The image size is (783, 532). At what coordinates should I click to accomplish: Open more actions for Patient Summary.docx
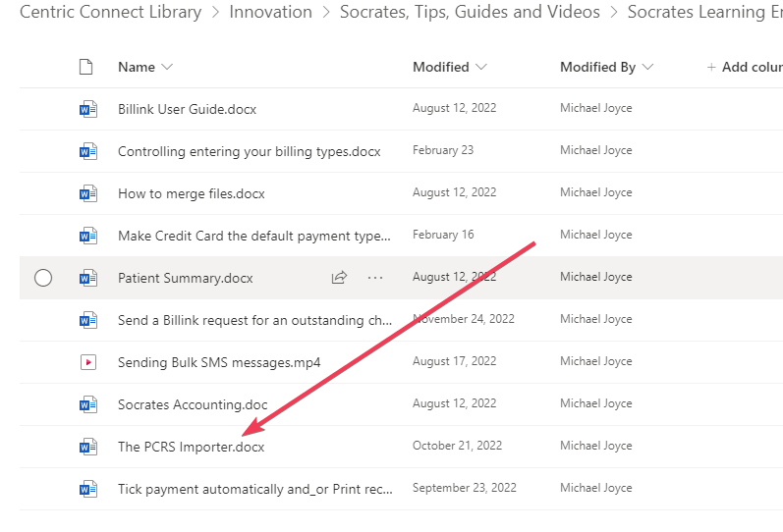coord(375,278)
